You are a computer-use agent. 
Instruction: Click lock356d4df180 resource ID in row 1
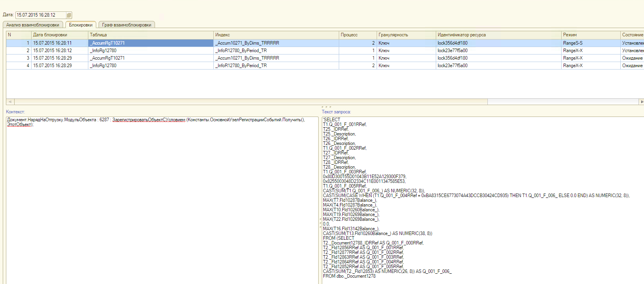pos(498,43)
